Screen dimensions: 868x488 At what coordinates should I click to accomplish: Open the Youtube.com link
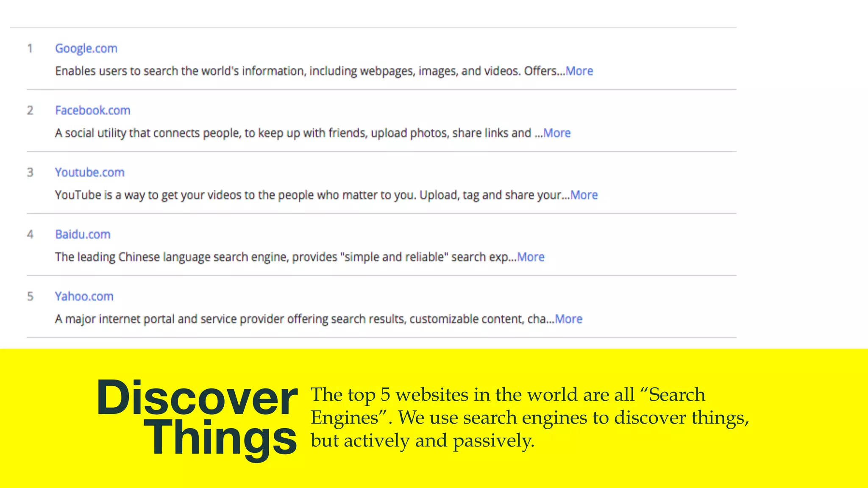click(89, 172)
